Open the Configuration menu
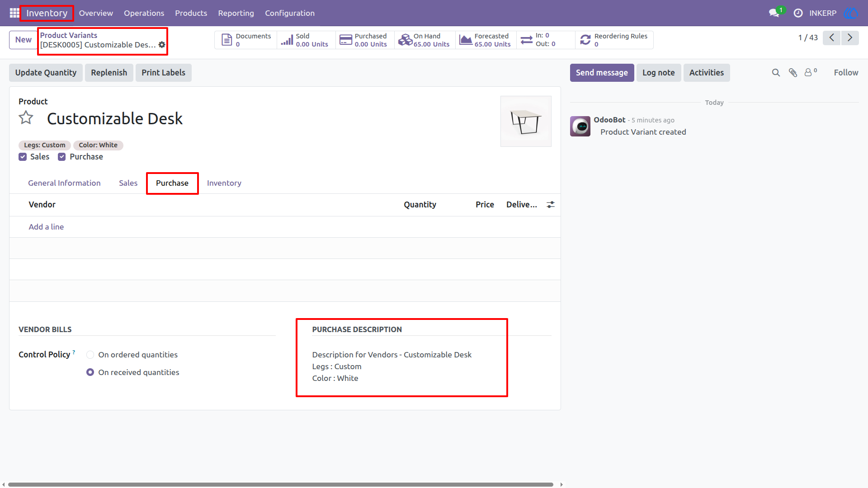Screen dimensions: 868x488 pyautogui.click(x=290, y=13)
